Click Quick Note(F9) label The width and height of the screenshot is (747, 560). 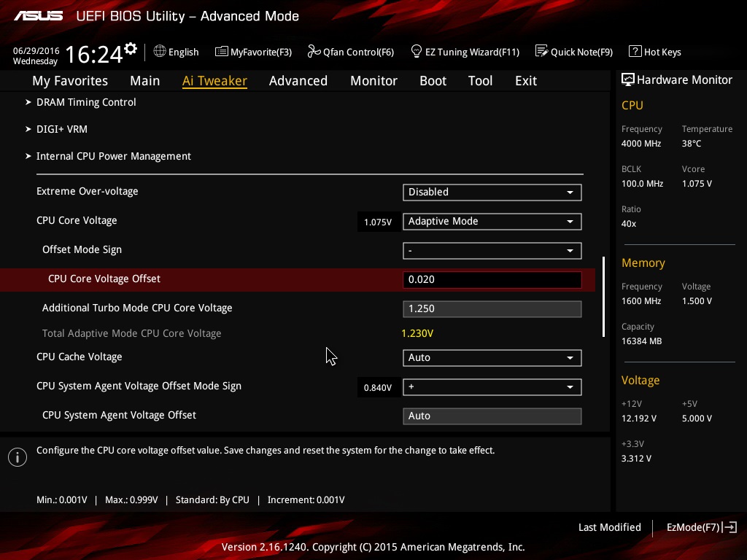[581, 52]
